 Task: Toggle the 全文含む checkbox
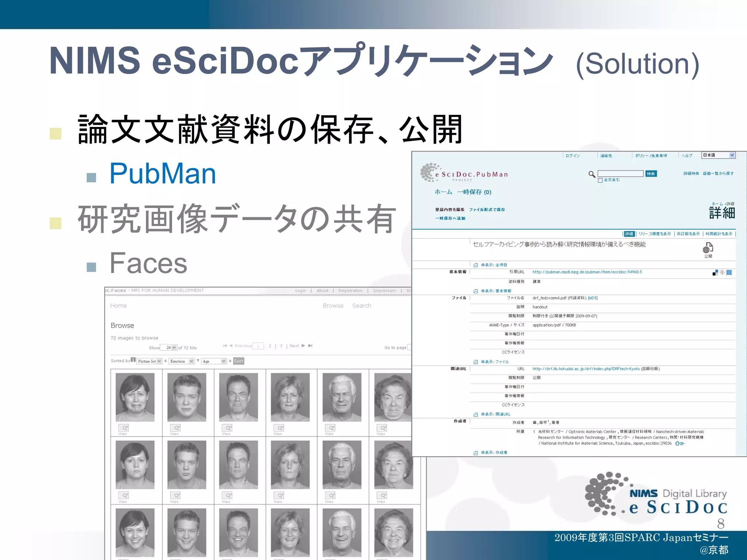pyautogui.click(x=600, y=180)
